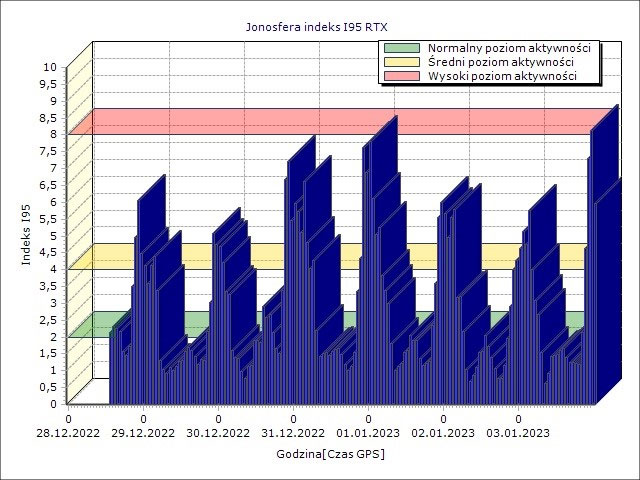
Task: Click the Godzina[Czas GPS] axis title
Action: pyautogui.click(x=331, y=454)
